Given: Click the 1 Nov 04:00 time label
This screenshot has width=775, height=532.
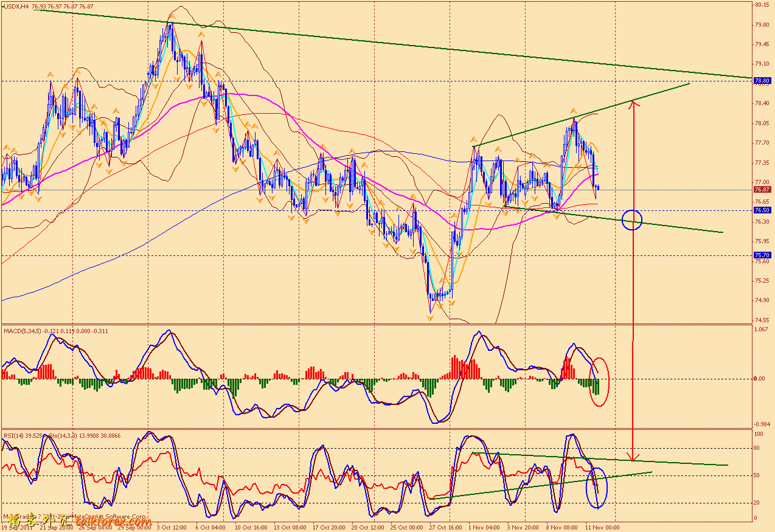Looking at the screenshot, I should [x=485, y=528].
